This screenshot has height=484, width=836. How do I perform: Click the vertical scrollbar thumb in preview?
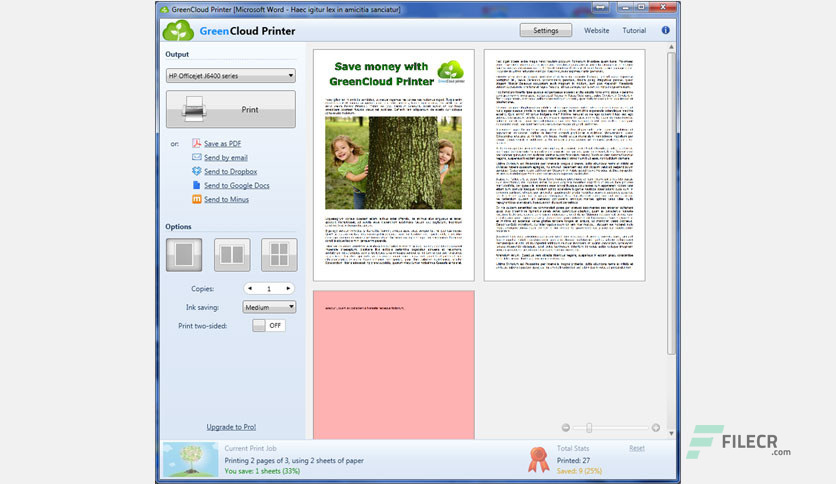coord(671,203)
